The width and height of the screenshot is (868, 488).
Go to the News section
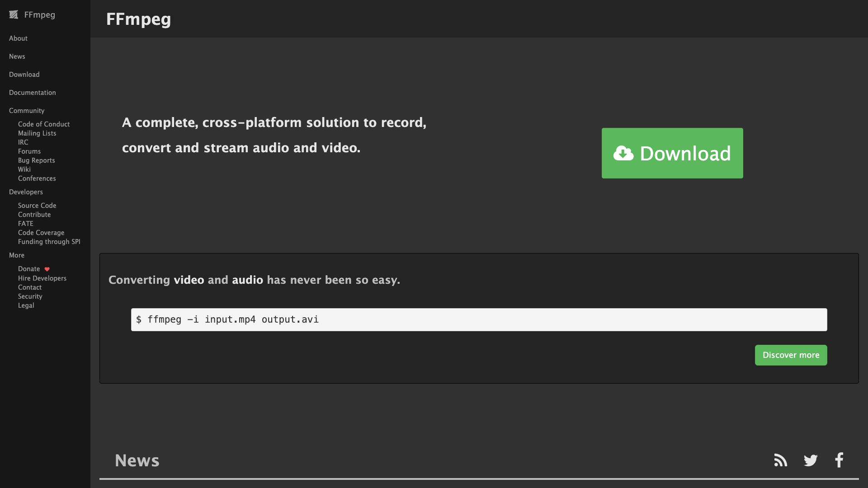(x=17, y=56)
